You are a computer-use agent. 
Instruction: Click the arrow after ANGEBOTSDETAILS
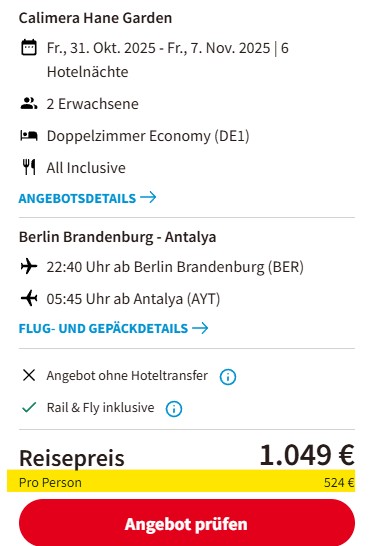click(x=148, y=198)
